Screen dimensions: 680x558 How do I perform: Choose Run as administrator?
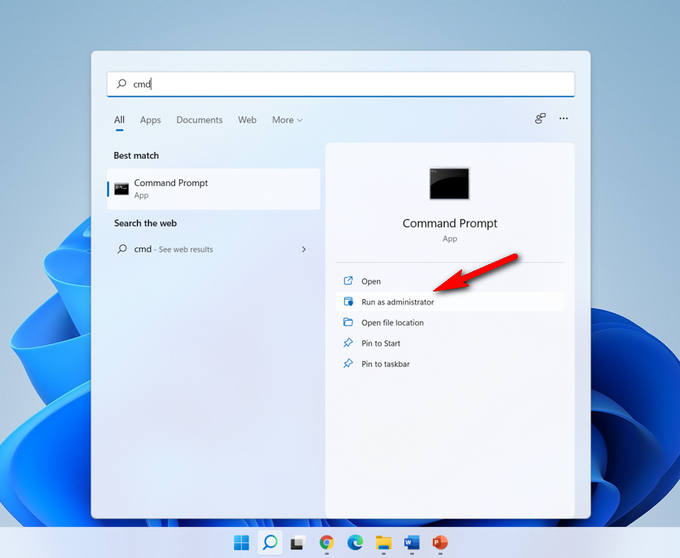point(450,302)
